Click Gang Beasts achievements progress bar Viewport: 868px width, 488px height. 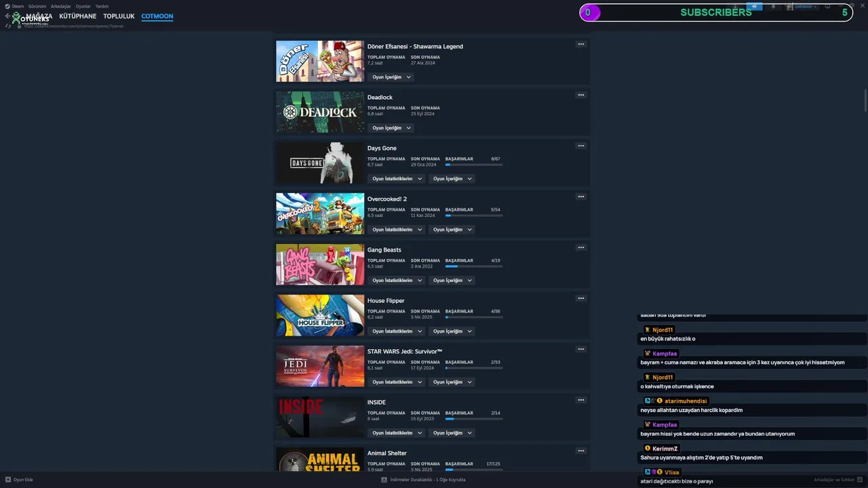(x=474, y=266)
